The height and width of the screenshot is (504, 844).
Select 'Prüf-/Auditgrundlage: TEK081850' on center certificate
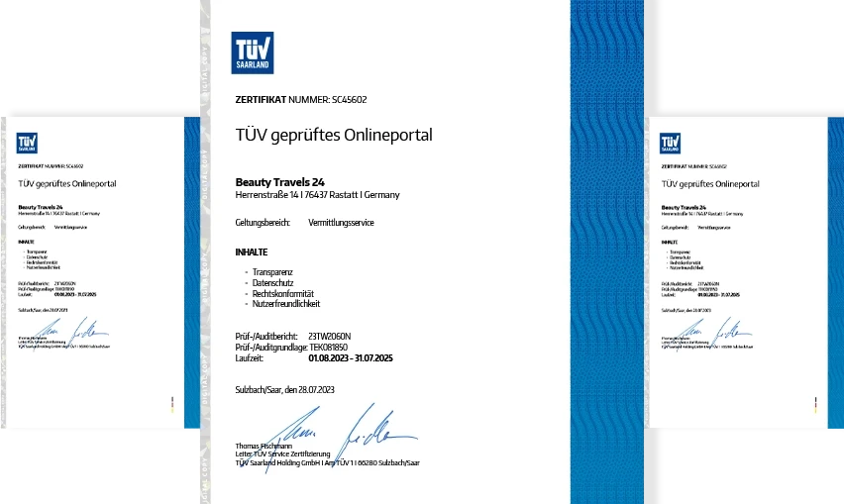[291, 348]
